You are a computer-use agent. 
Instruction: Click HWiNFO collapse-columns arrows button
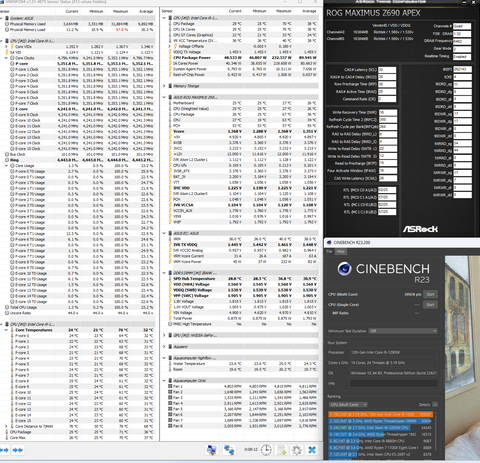click(18, 450)
